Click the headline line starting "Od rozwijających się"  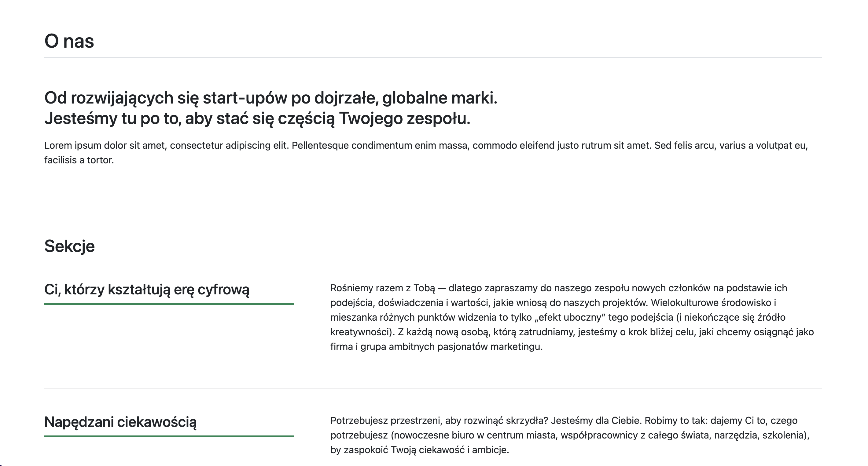coord(271,98)
